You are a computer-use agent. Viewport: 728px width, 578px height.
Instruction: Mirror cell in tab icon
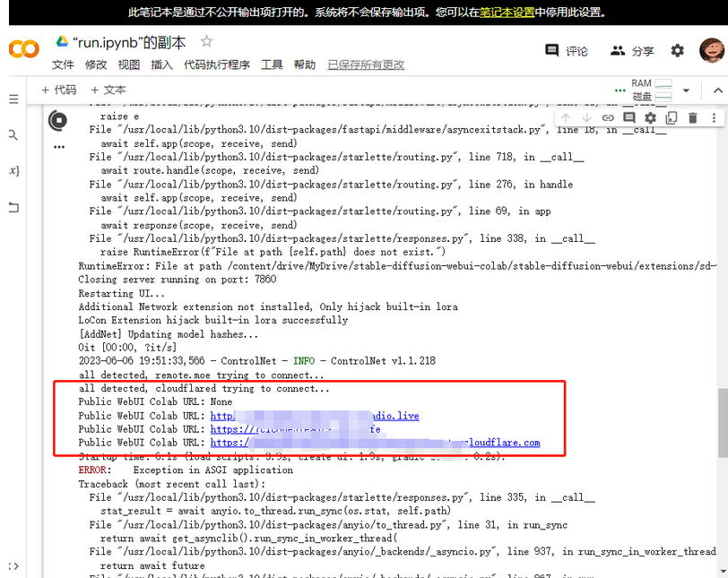[672, 117]
